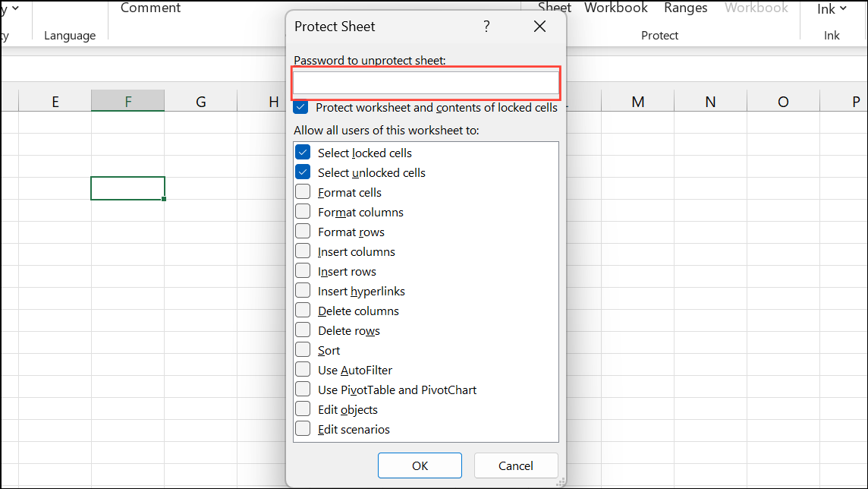
Task: Click the Comment ribbon command
Action: click(150, 8)
